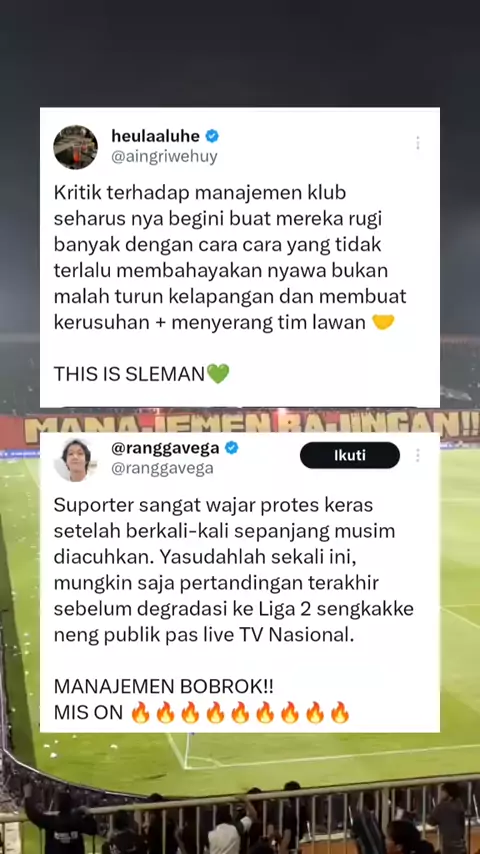Click the handshake emoji after 'tim lawan'
Screen dimensions: 480x854
pyautogui.click(x=383, y=322)
